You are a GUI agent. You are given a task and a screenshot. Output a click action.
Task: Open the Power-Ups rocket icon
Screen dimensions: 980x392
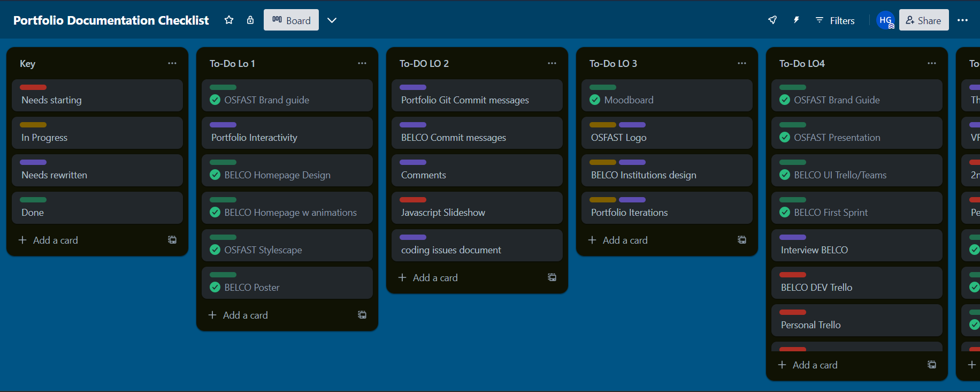(772, 20)
